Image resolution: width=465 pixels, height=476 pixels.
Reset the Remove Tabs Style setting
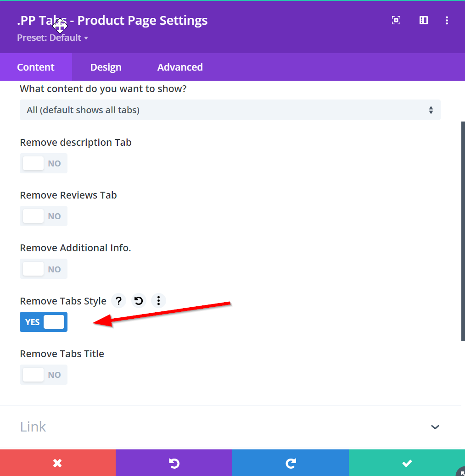[139, 301]
